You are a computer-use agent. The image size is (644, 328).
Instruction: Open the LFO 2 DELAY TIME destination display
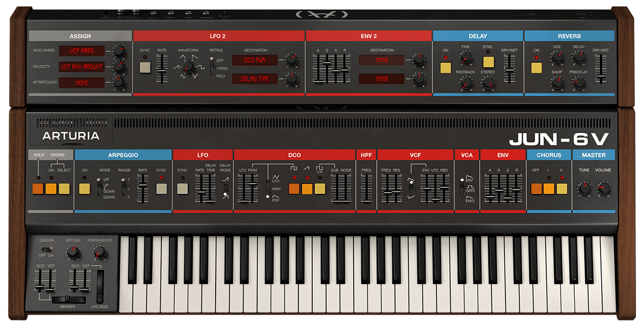click(x=255, y=78)
